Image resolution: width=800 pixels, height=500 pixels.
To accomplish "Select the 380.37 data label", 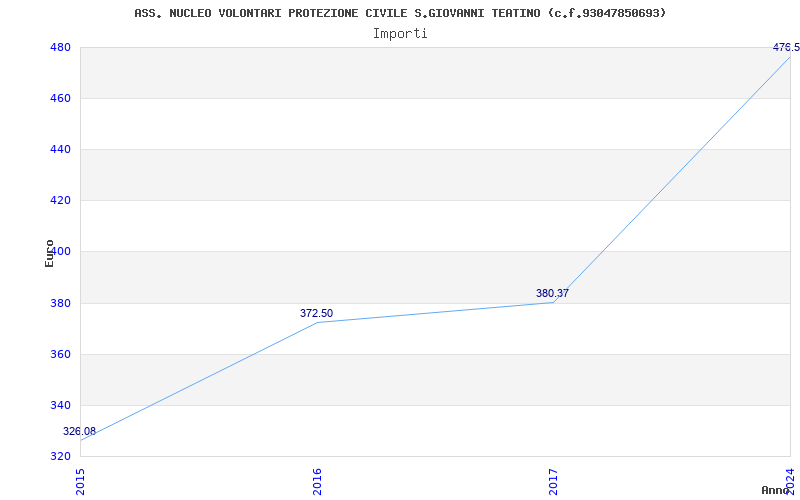I will (x=552, y=293).
